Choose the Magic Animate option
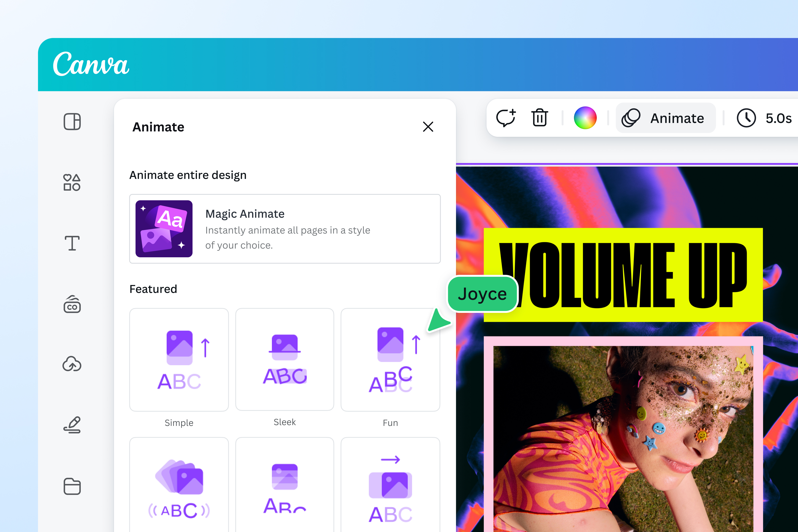Viewport: 798px width, 532px height. tap(285, 229)
